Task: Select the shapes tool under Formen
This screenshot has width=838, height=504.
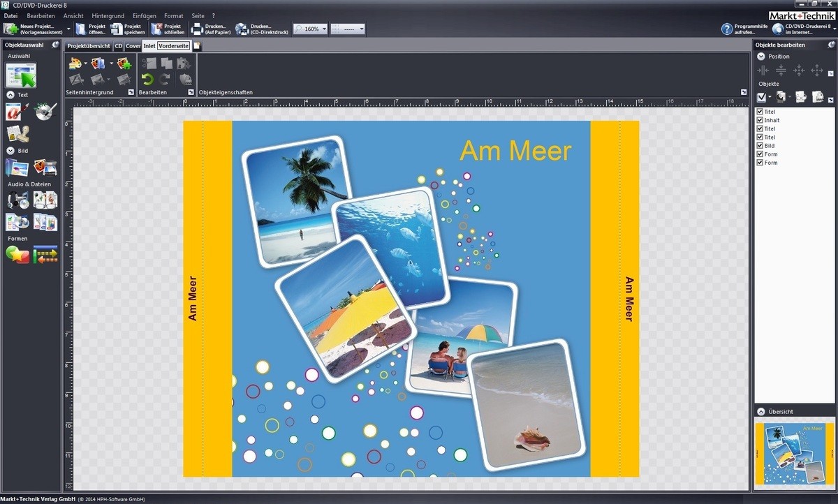Action: coord(17,255)
